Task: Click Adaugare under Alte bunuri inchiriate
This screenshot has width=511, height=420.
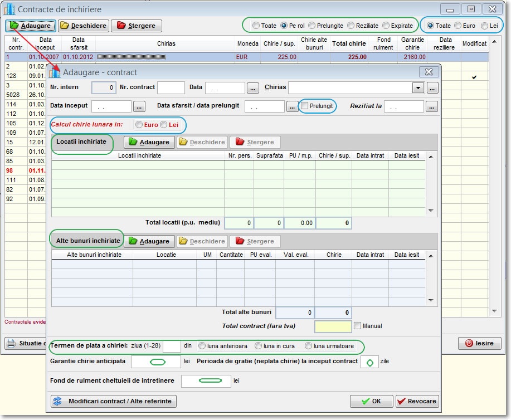Action: 149,241
